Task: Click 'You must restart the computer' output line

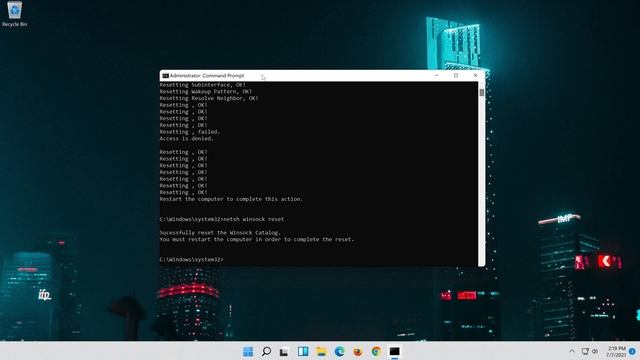Action: click(x=257, y=240)
